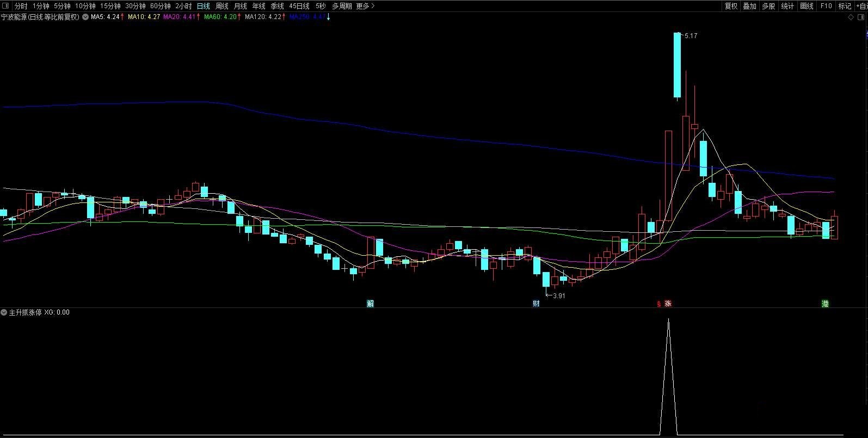The height and width of the screenshot is (438, 868).
Task: Click the 宁波能源 stock title label
Action: click(x=40, y=17)
